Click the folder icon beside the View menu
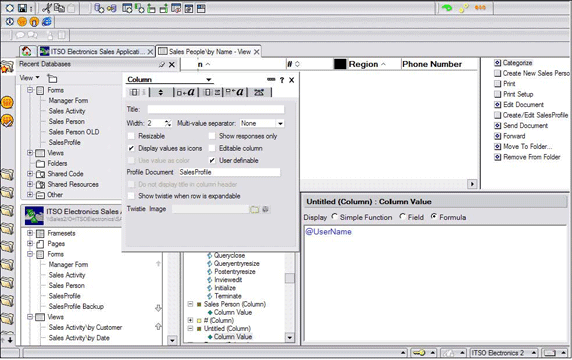 pos(52,78)
